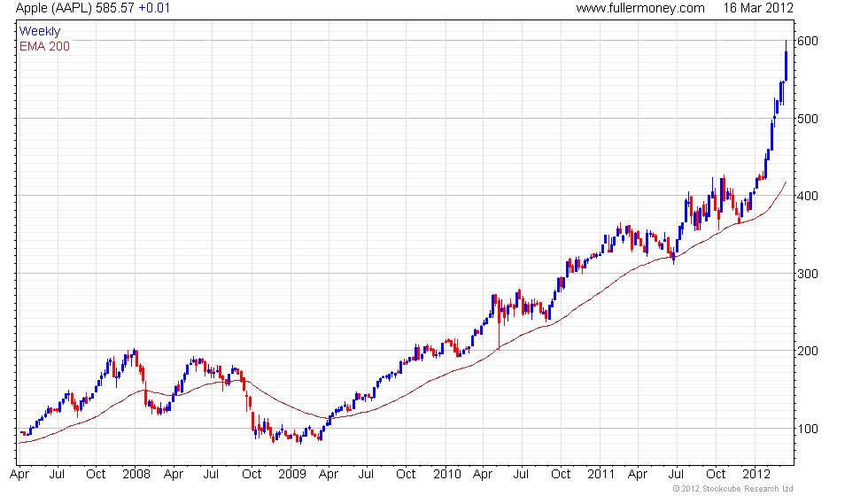
Task: Click the '2008' year axis label
Action: click(136, 474)
